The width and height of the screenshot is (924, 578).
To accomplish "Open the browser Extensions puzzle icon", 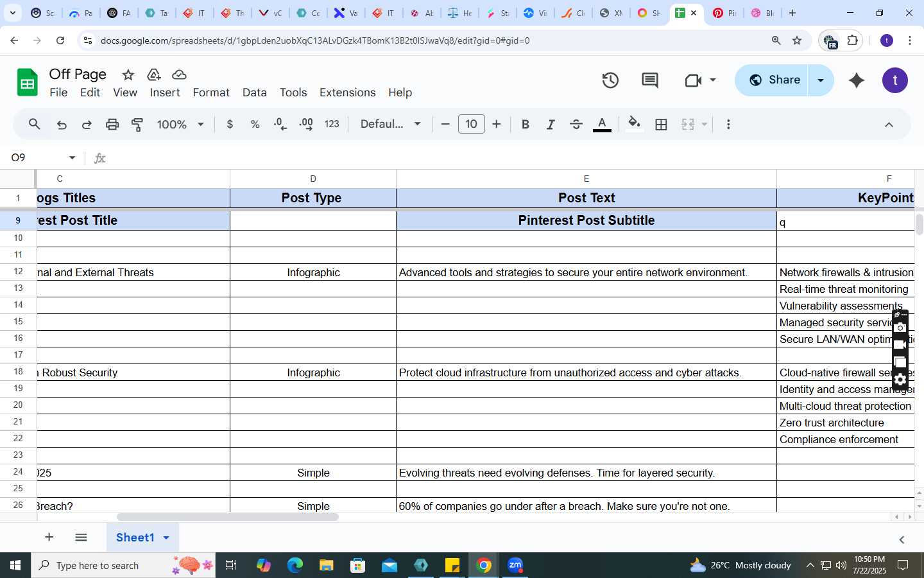I will [853, 40].
